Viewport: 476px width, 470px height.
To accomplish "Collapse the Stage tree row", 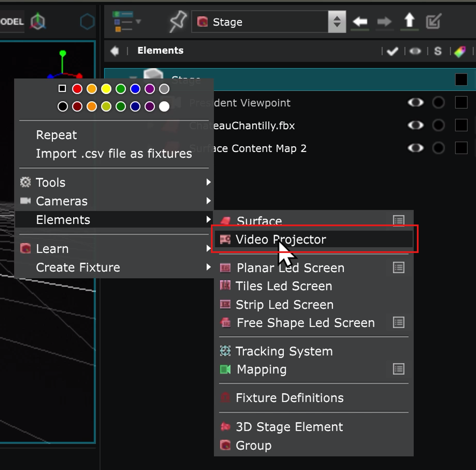I will [133, 78].
